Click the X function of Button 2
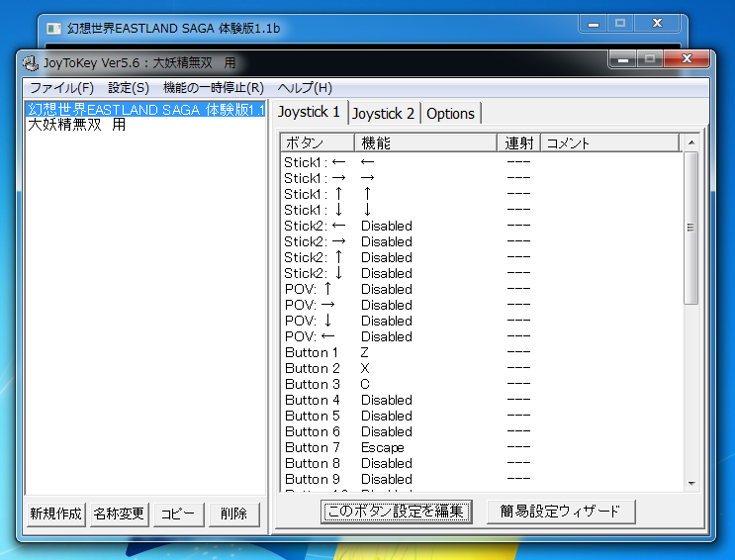Screen dimensions: 735x560 pyautogui.click(x=365, y=369)
